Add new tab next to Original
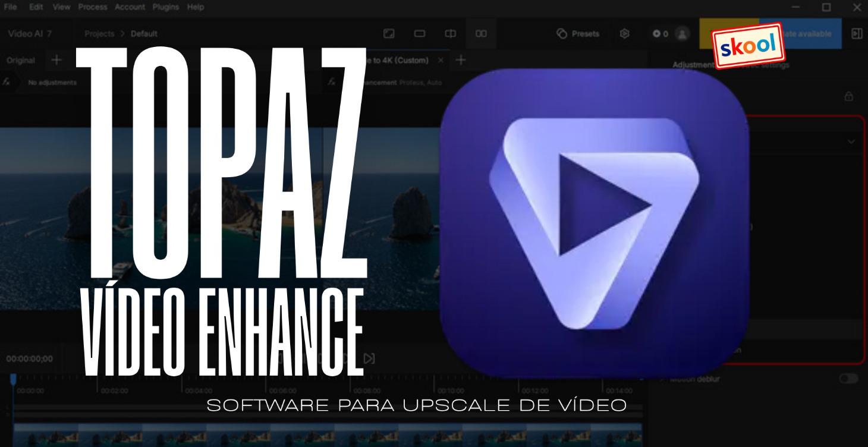Screen dimensions: 868x447 point(56,60)
